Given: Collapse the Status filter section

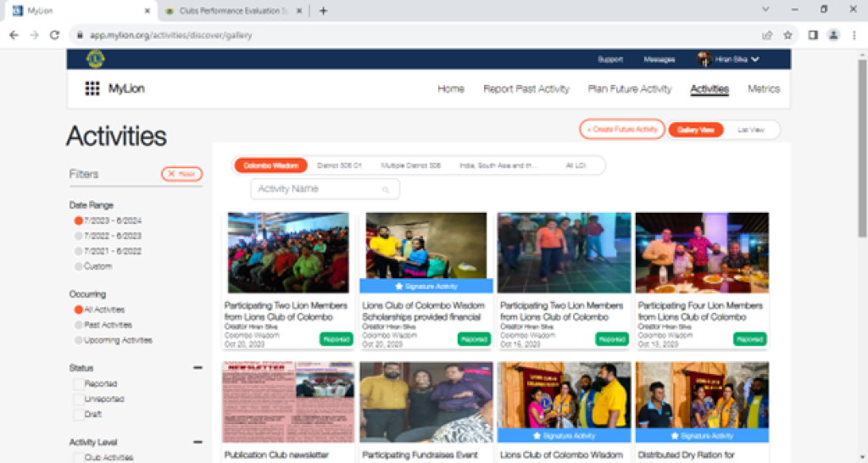Looking at the screenshot, I should pos(198,368).
